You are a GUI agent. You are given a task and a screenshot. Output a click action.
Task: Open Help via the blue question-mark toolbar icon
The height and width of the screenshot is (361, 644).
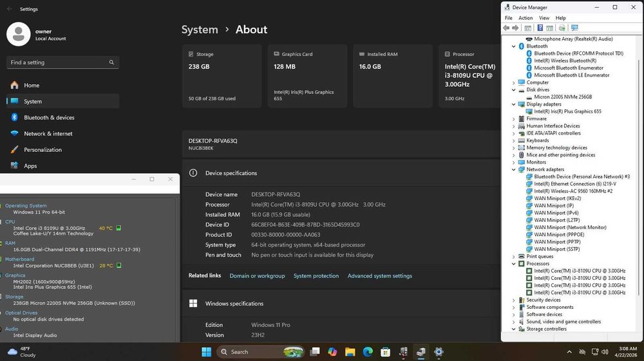(540, 28)
